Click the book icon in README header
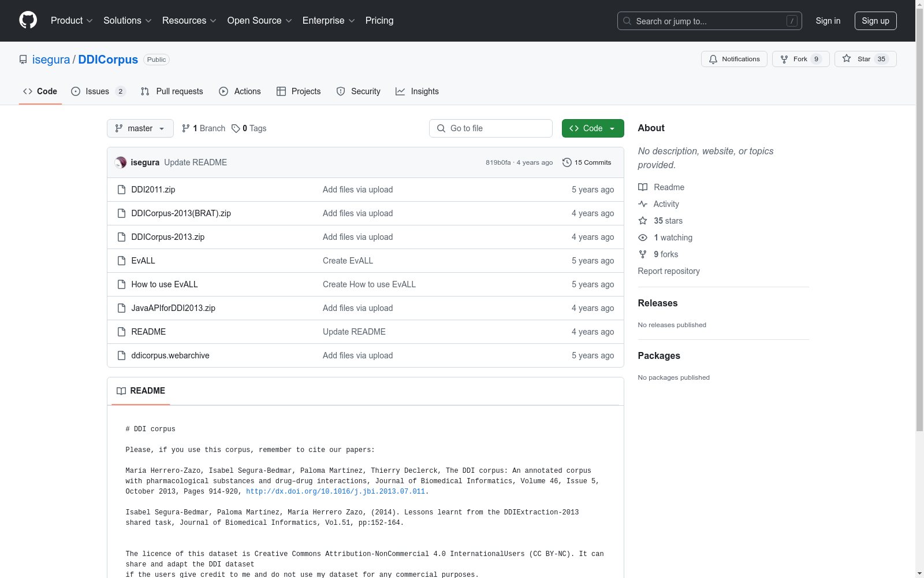This screenshot has width=924, height=578. 121,391
